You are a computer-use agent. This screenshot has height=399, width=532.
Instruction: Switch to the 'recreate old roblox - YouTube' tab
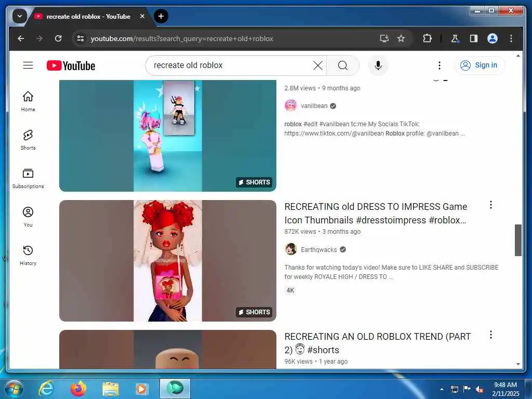(x=88, y=16)
